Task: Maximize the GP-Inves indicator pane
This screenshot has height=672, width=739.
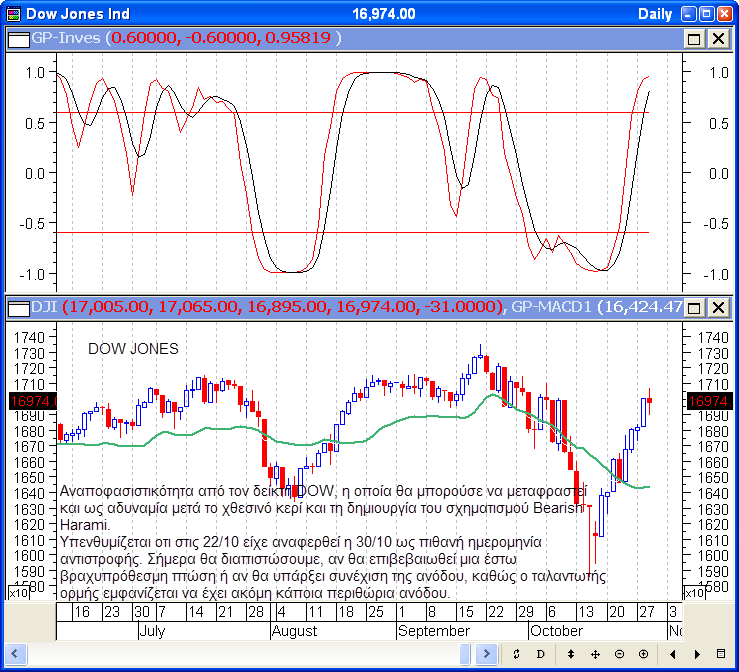Action: pos(694,38)
